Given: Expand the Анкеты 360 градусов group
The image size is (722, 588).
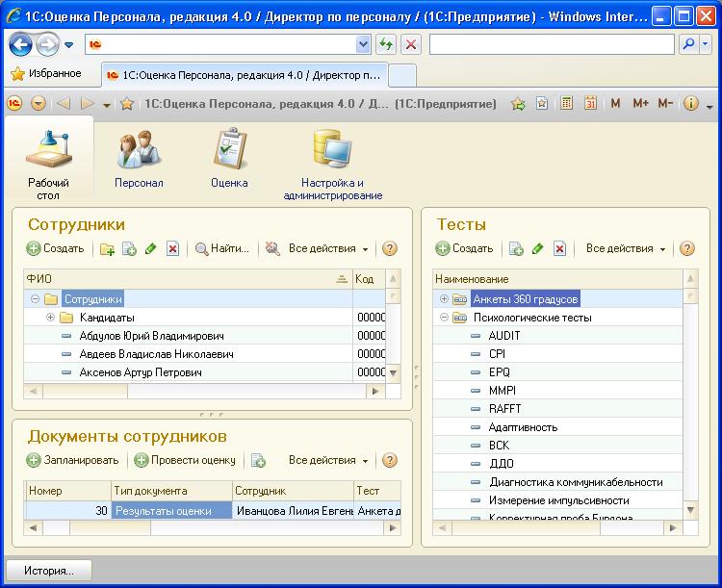Looking at the screenshot, I should pyautogui.click(x=444, y=299).
